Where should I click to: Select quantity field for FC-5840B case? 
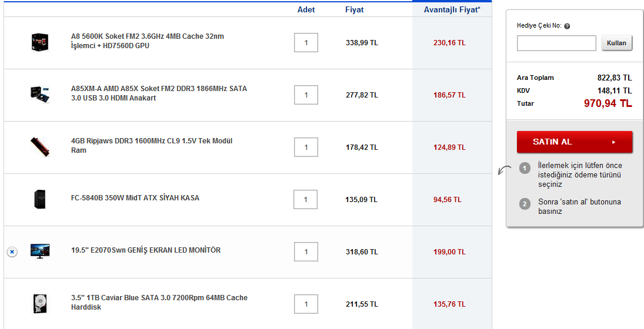306,200
